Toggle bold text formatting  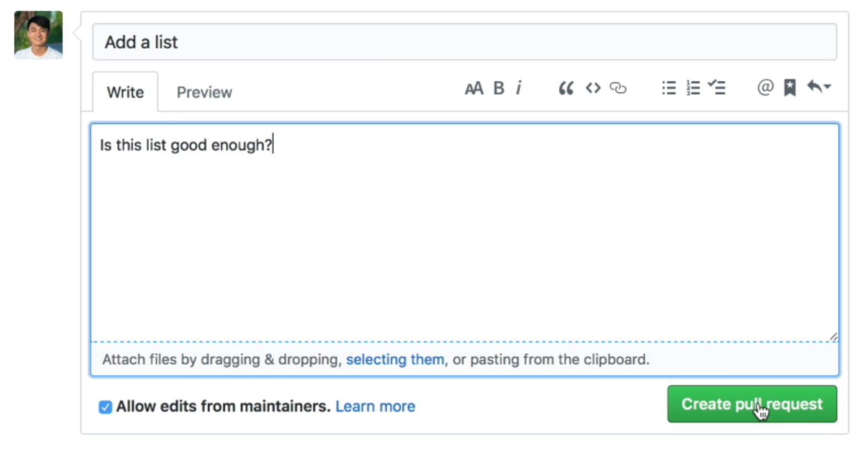tap(498, 88)
